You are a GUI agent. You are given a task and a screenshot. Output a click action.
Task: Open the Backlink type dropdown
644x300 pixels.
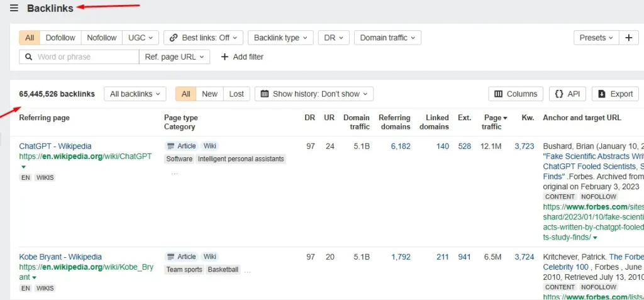click(x=280, y=38)
